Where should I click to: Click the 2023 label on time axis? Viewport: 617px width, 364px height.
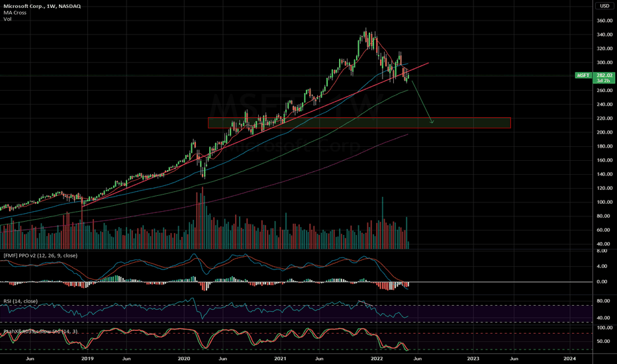[473, 359]
